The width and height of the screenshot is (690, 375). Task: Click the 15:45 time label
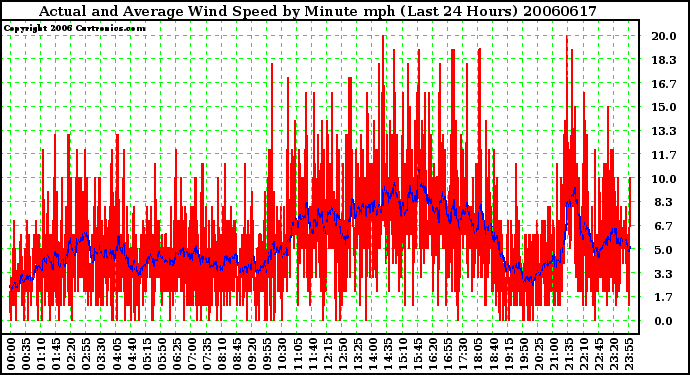(x=418, y=354)
